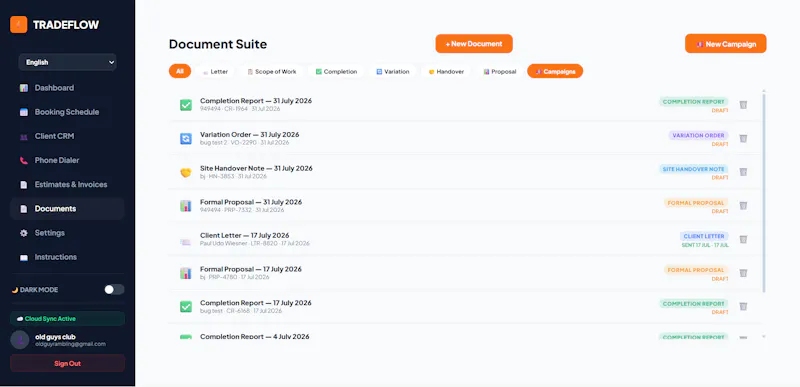Click the Documents page icon in sidebar
This screenshot has height=387, width=800.
pyautogui.click(x=23, y=209)
